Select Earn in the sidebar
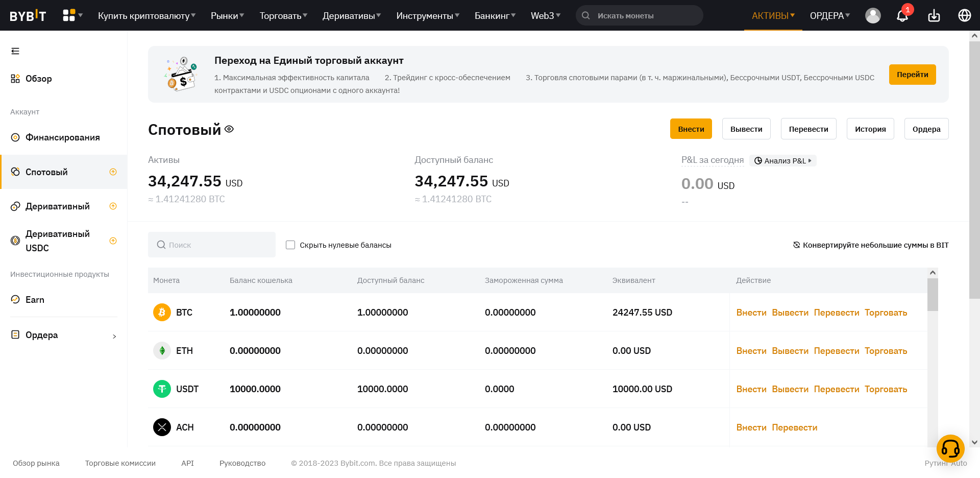The height and width of the screenshot is (478, 980). (35, 300)
